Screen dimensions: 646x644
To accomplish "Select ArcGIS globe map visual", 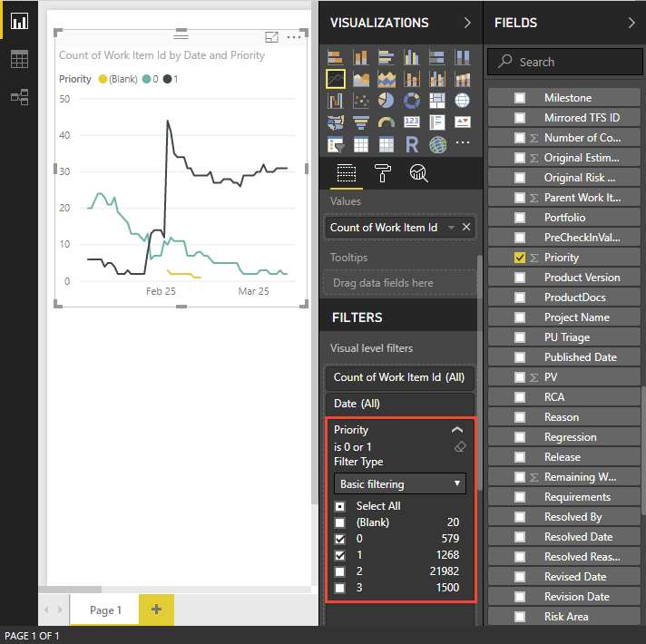I will [437, 144].
